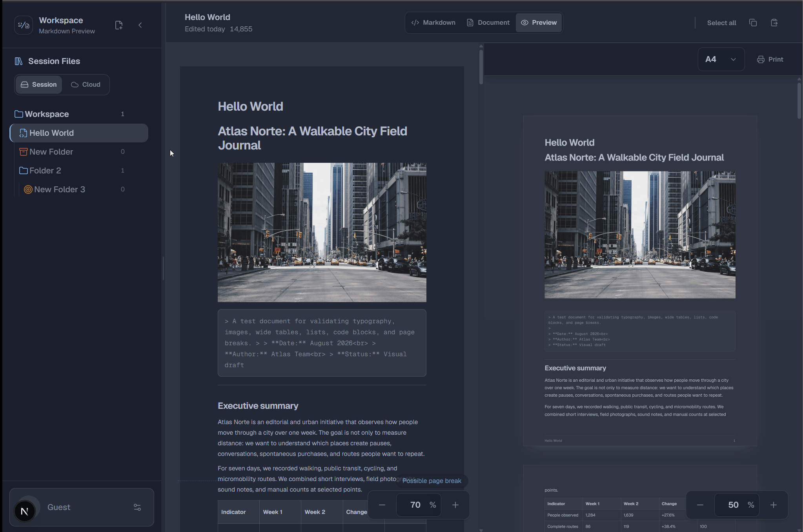Click the Possible page break label
The image size is (803, 532).
pos(432,481)
